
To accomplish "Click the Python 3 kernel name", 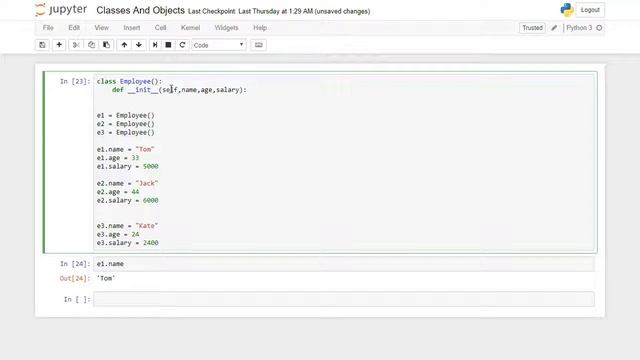I will coord(579,28).
